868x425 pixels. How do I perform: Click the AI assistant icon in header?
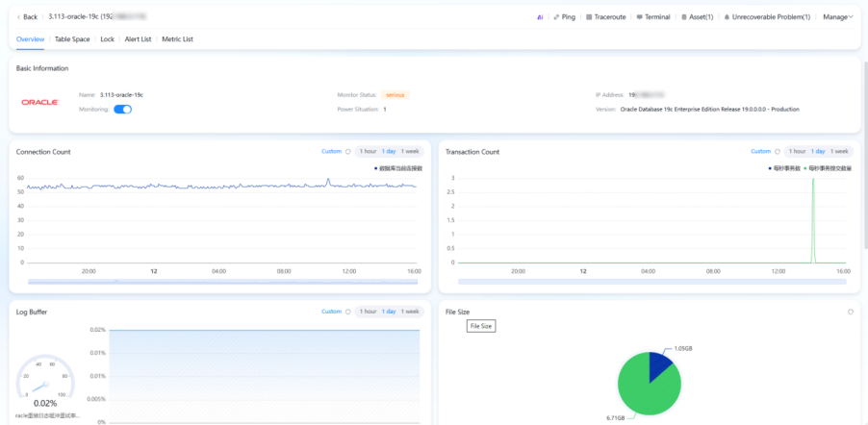pyautogui.click(x=541, y=16)
